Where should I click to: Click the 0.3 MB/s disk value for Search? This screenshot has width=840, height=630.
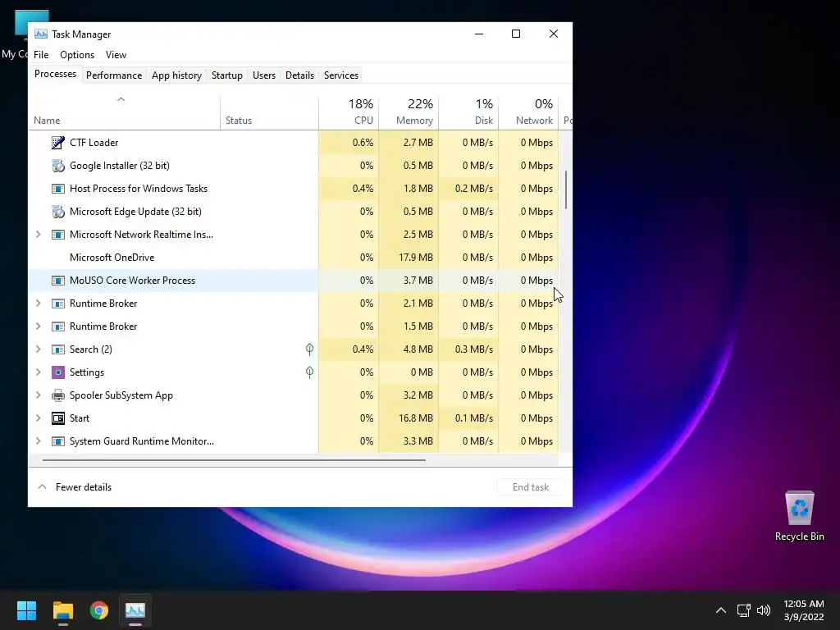tap(473, 349)
